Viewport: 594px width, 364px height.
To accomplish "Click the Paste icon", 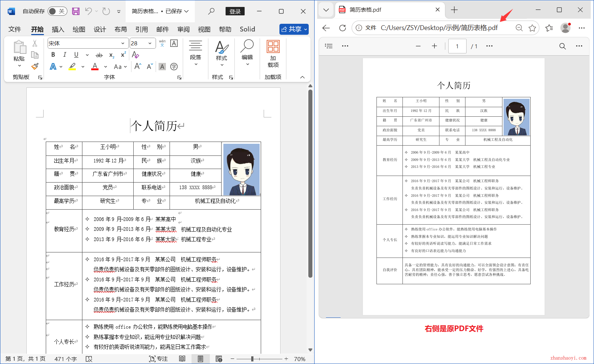I will [x=19, y=47].
